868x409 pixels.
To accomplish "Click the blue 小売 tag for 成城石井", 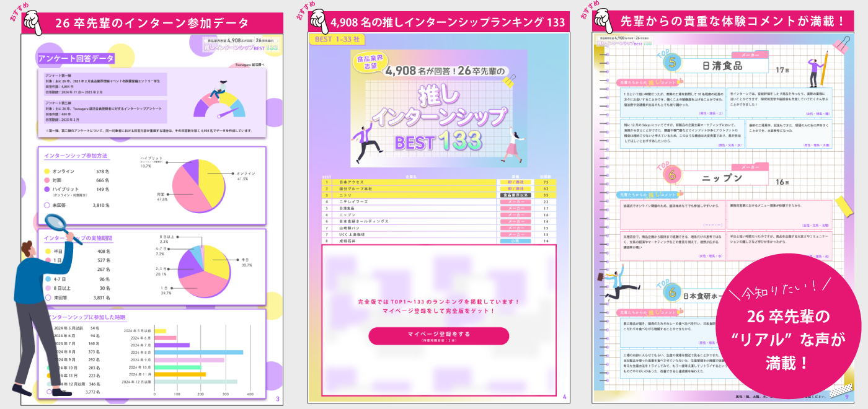I will click(515, 240).
